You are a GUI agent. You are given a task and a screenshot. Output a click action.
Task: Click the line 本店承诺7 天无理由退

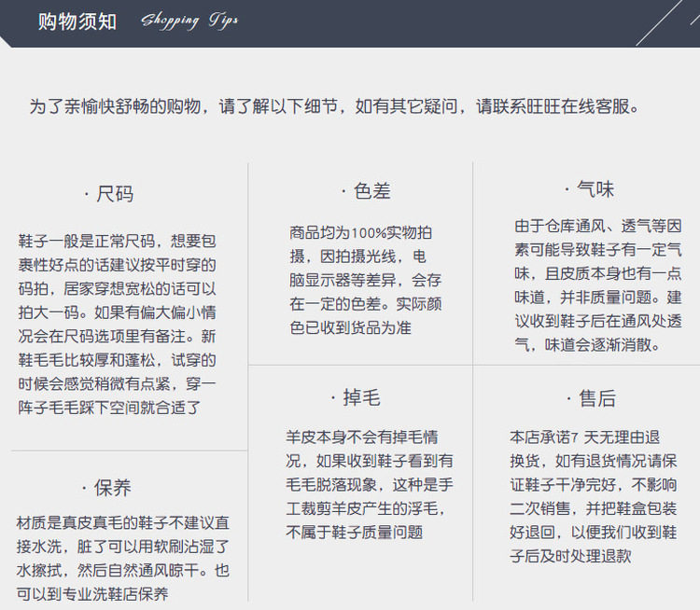point(585,437)
